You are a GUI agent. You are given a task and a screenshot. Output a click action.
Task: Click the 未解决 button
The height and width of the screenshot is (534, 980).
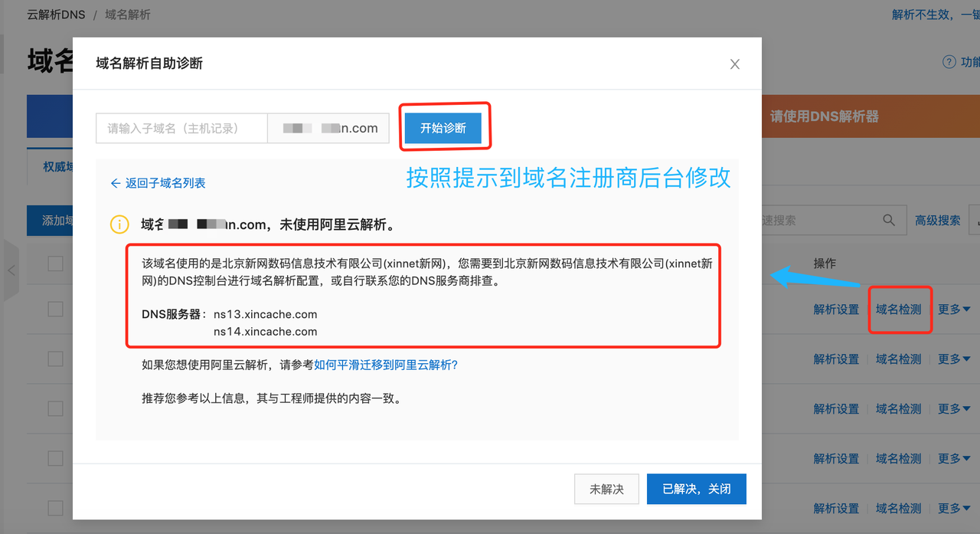pyautogui.click(x=606, y=489)
